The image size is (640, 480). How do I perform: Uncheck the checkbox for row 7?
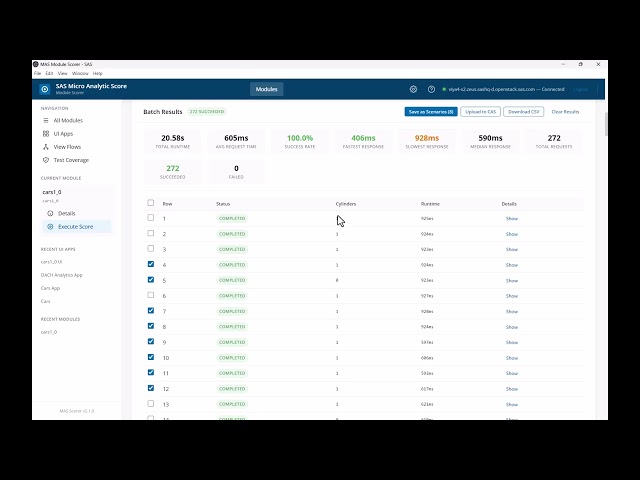tap(151, 311)
